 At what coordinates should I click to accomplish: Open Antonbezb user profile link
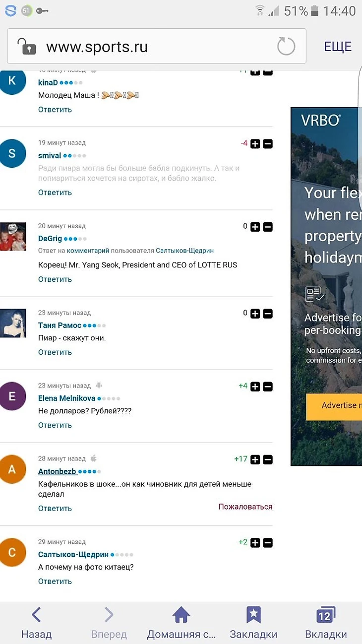57,471
